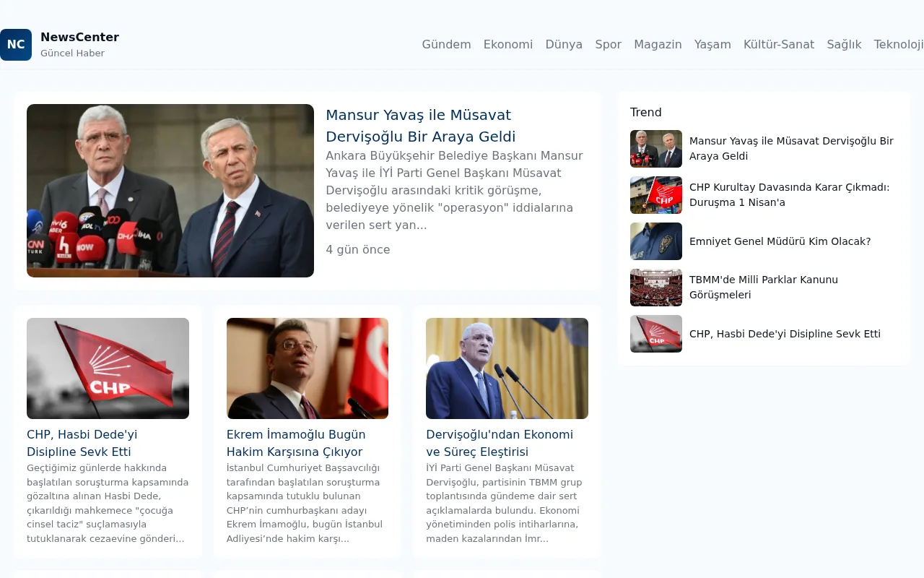The image size is (924, 578).
Task: Open the Magazin section
Action: 658,44
